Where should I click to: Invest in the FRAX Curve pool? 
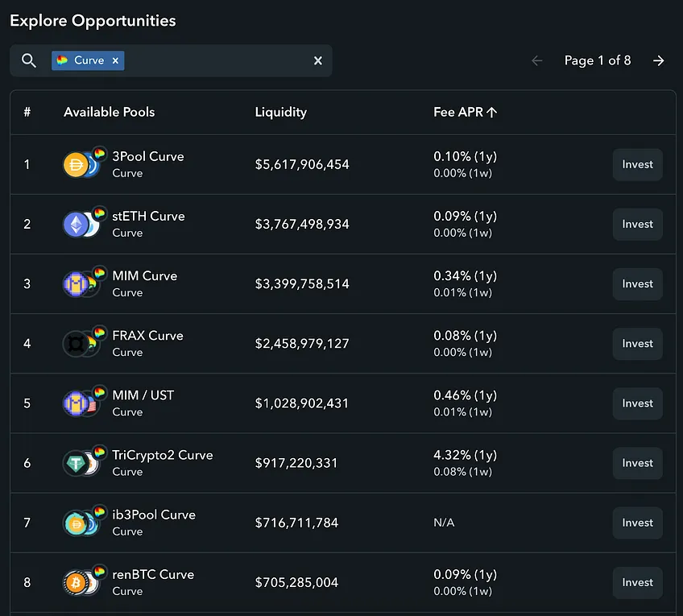637,344
